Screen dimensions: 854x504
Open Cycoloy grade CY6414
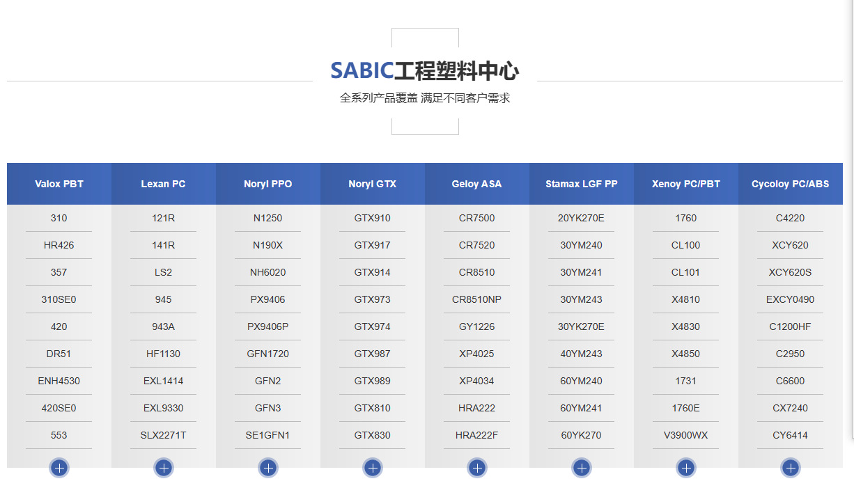(791, 435)
